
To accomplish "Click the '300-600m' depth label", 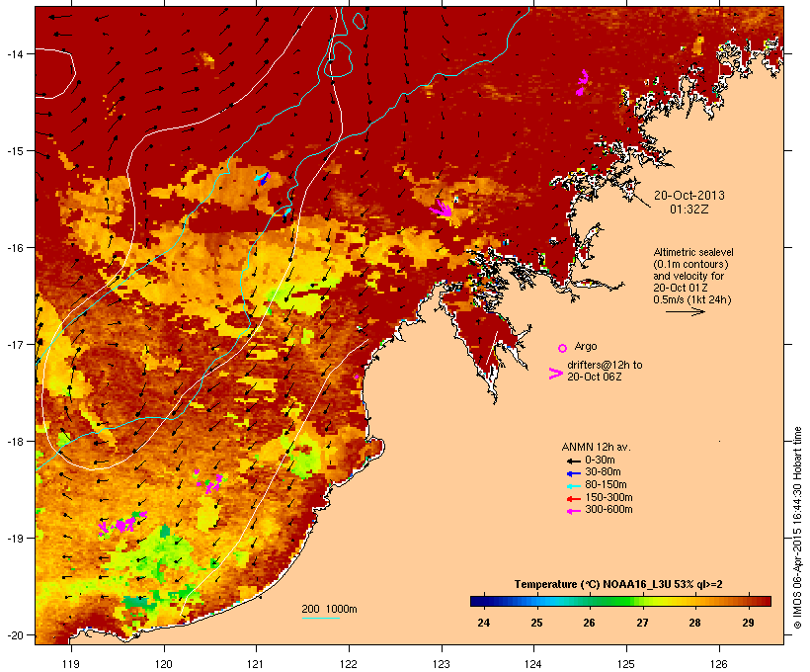I will pos(608,510).
